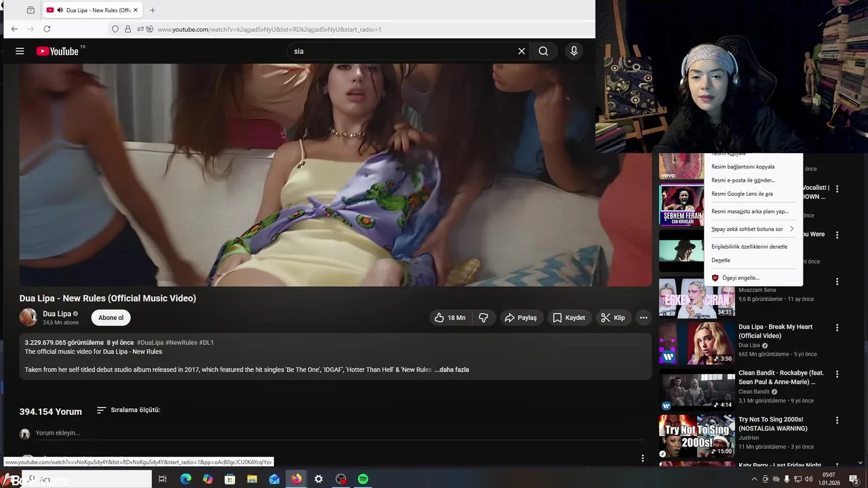Start voice search with the microphone icon

[574, 51]
